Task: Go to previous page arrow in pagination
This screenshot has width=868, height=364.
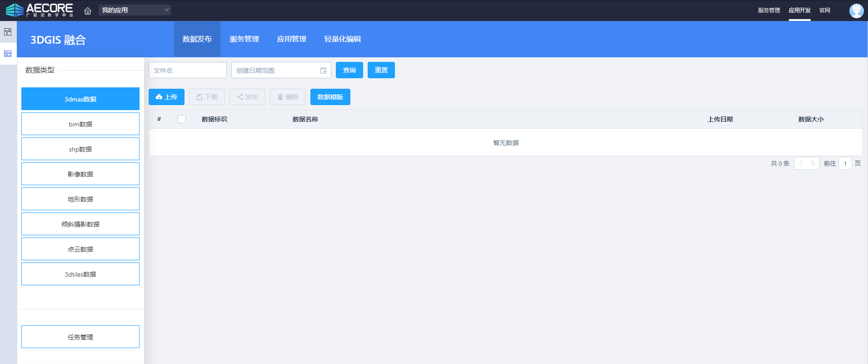Action: point(800,163)
